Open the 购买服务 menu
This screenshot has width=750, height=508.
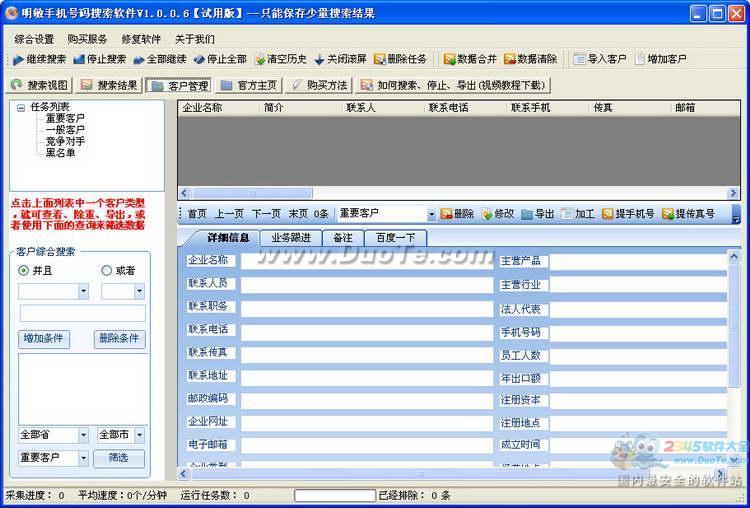[87, 39]
